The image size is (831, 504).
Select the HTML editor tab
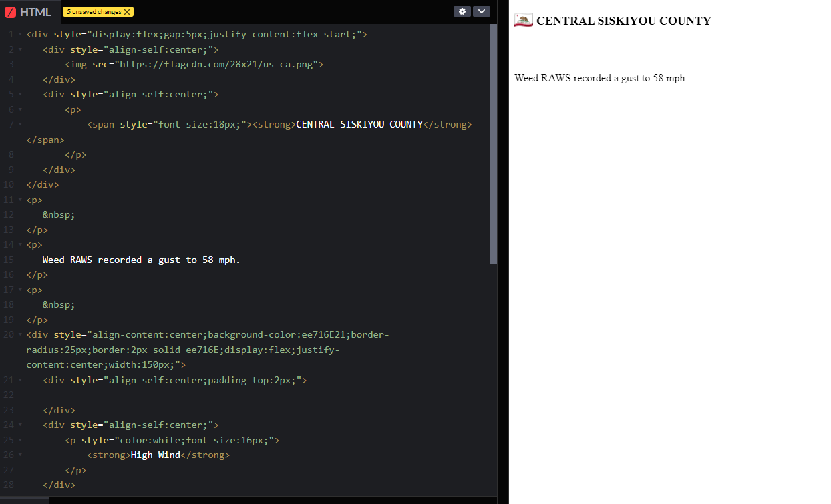click(x=28, y=12)
